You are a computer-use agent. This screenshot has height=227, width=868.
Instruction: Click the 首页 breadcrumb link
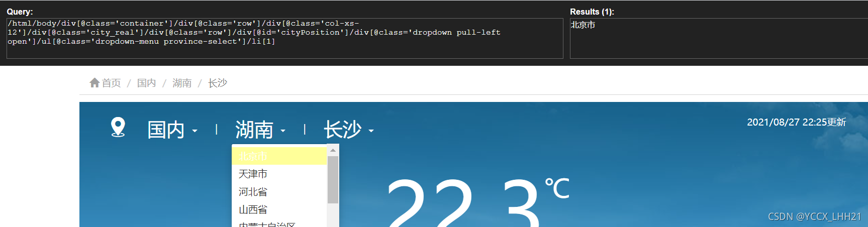click(x=111, y=83)
